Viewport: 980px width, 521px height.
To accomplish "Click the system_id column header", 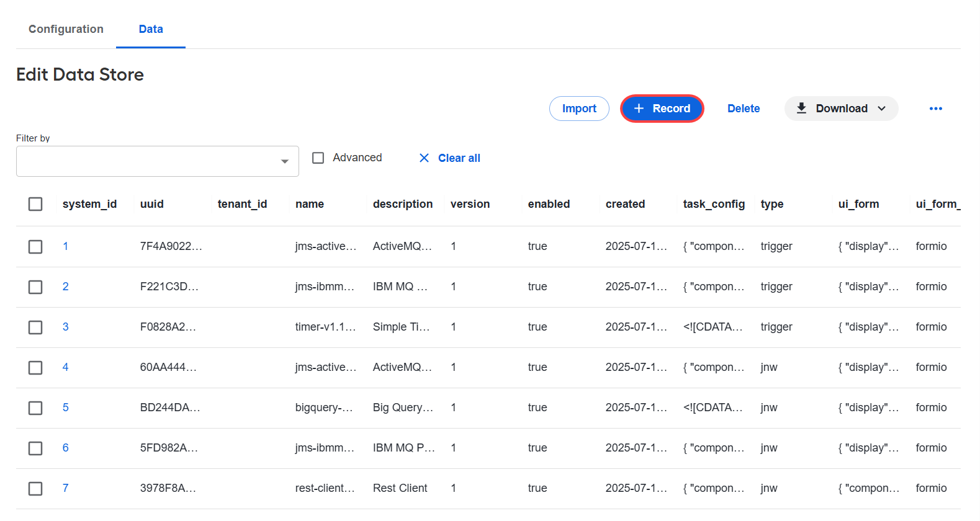I will pyautogui.click(x=89, y=204).
